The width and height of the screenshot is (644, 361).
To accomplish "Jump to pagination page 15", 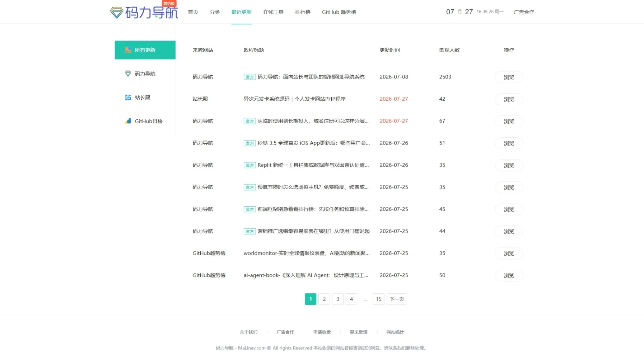I will tap(379, 299).
